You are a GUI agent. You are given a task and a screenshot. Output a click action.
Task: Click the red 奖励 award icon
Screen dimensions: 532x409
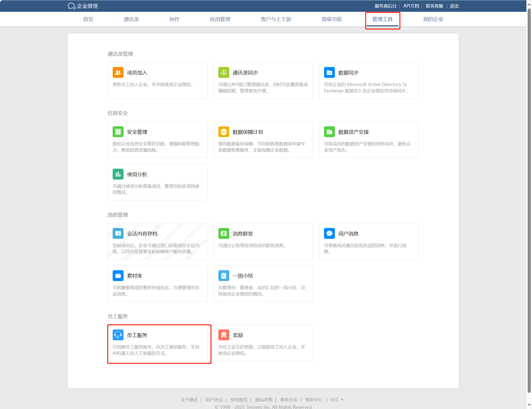[224, 335]
